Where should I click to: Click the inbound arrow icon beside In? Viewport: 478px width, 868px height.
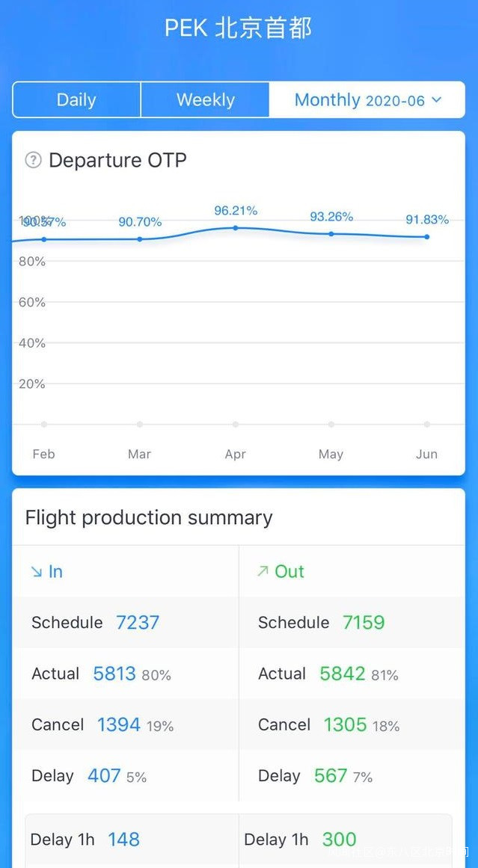[x=36, y=572]
